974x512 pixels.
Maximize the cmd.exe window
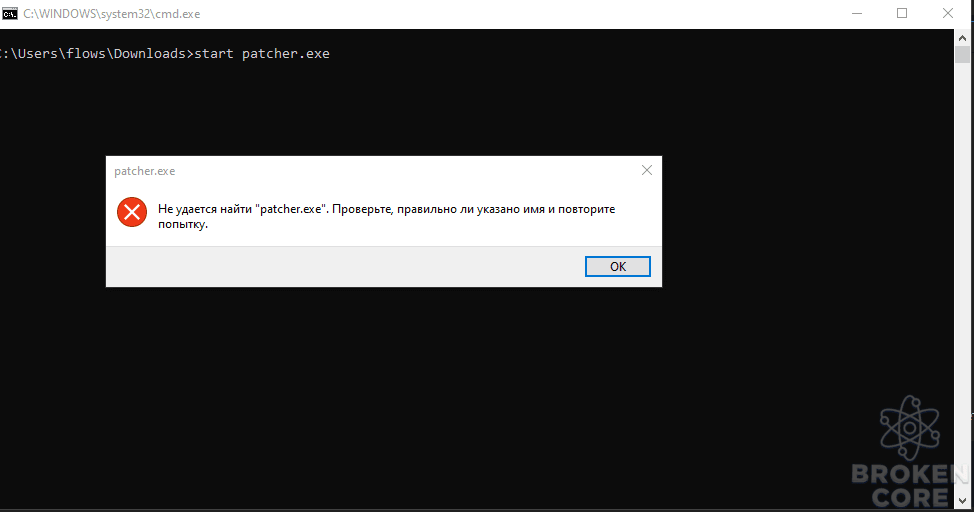[902, 14]
